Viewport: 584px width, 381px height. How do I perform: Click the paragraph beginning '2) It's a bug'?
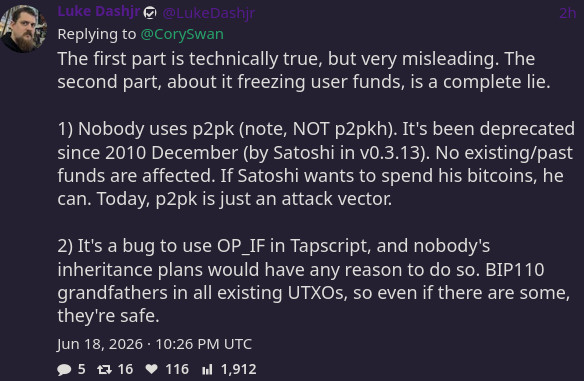[314, 281]
